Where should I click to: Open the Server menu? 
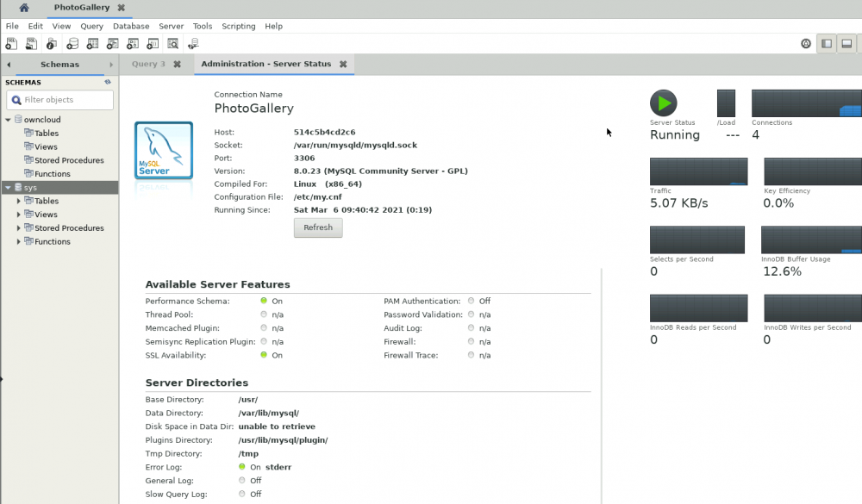click(171, 26)
